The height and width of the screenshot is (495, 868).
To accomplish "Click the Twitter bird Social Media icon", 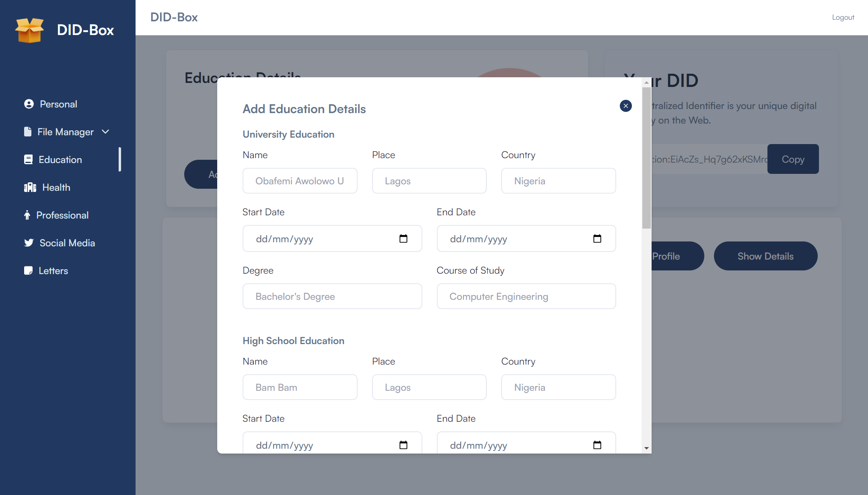I will point(29,243).
